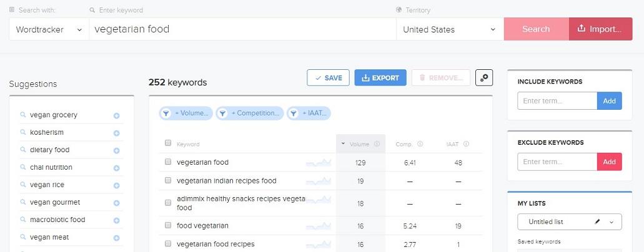Click the Export button

380,77
